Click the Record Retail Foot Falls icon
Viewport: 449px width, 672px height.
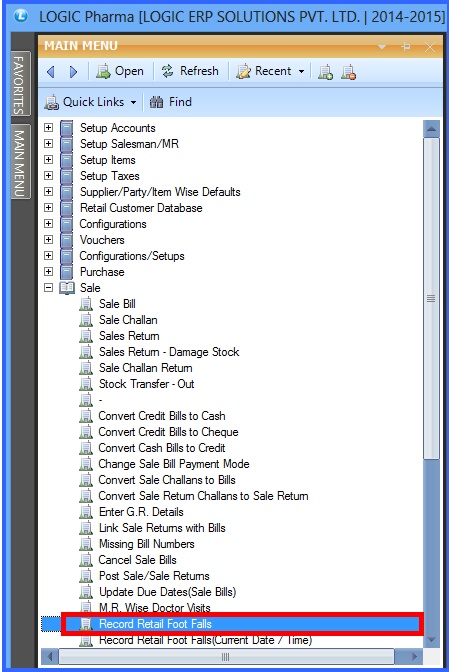(x=86, y=624)
